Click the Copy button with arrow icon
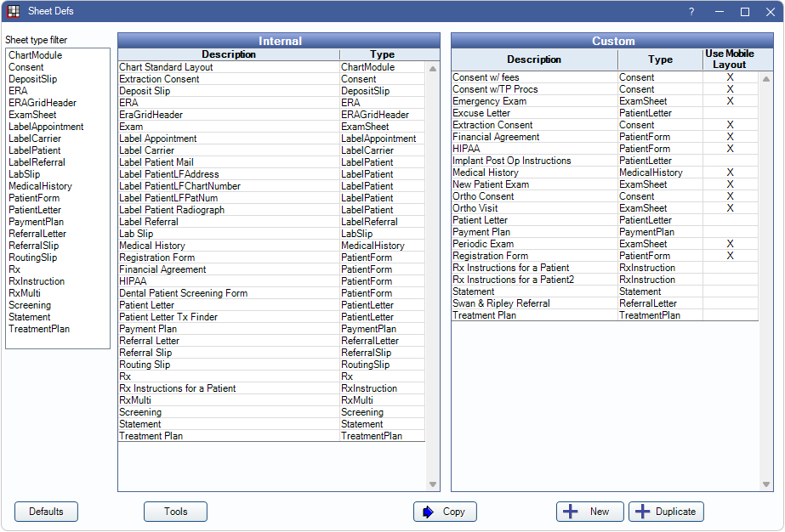The height and width of the screenshot is (532, 785). click(x=445, y=512)
